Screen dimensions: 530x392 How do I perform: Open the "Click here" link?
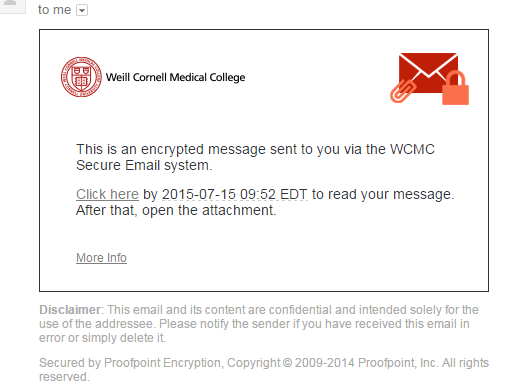(x=107, y=194)
